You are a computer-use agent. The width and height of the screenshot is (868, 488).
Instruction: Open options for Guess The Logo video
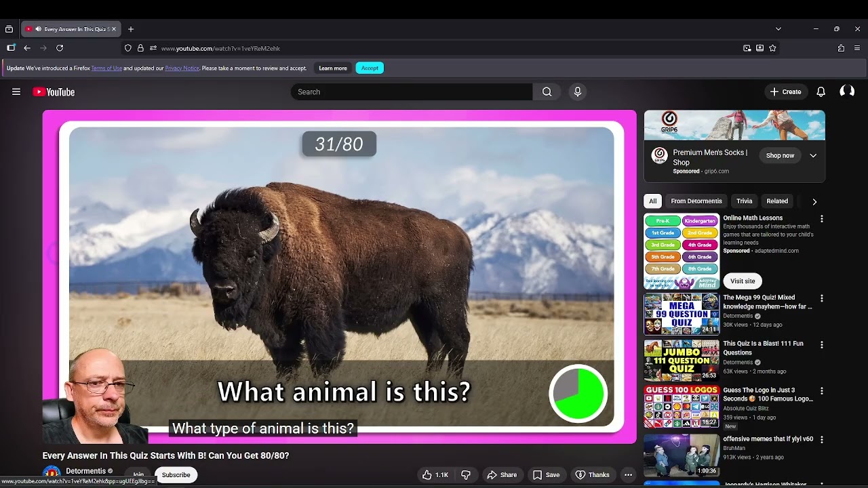coord(822,391)
